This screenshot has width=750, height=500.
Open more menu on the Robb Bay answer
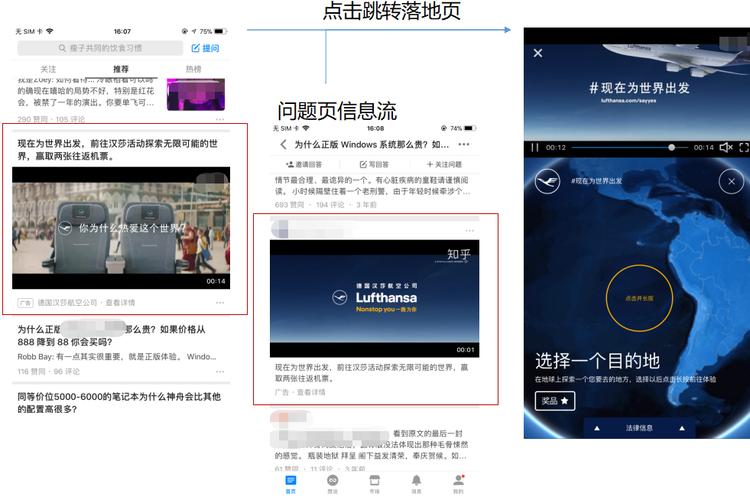(x=220, y=372)
